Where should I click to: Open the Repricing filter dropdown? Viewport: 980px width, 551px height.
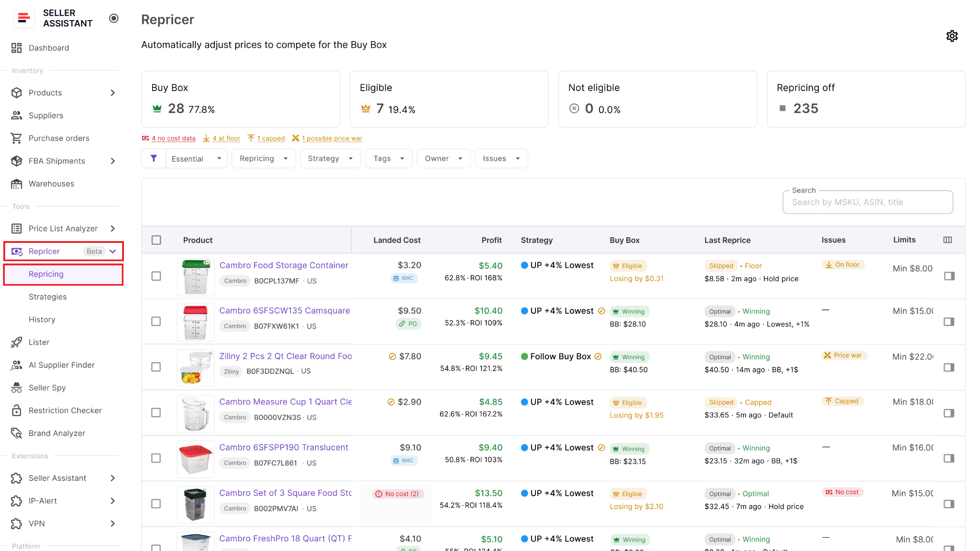(264, 158)
